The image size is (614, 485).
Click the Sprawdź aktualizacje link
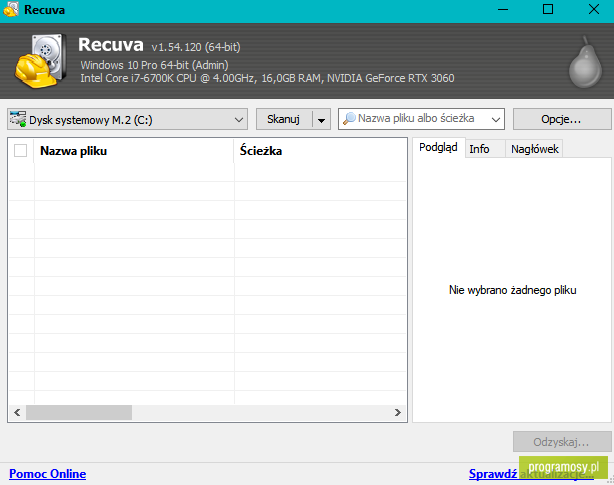click(531, 474)
